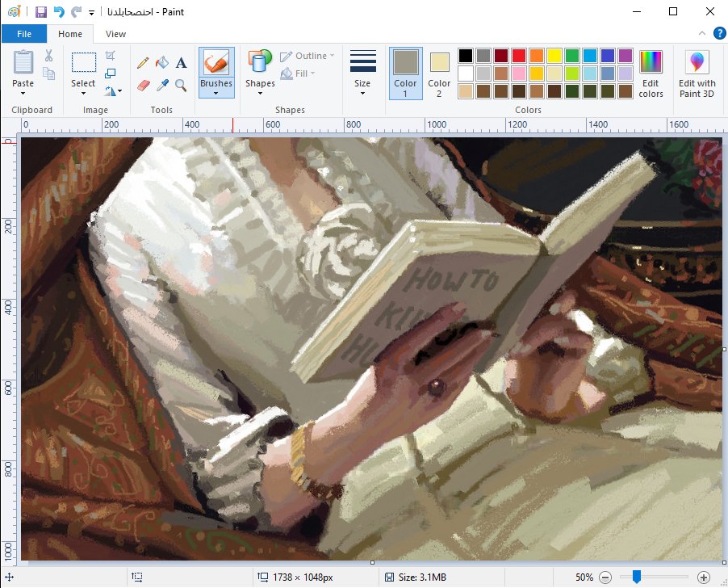Pick the purple color swatch
The height and width of the screenshot is (588, 728).
click(x=625, y=56)
